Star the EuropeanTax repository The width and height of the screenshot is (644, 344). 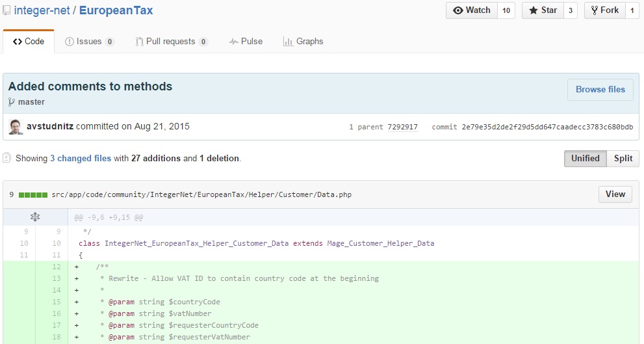point(543,10)
